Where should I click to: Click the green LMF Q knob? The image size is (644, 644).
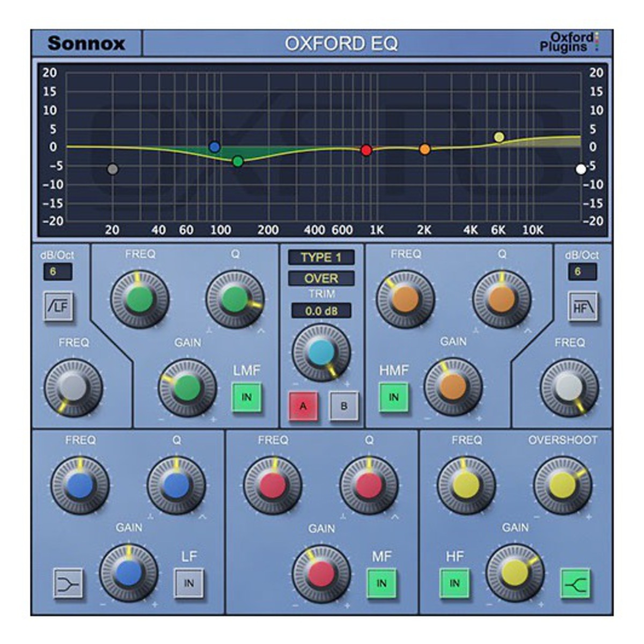tap(235, 299)
